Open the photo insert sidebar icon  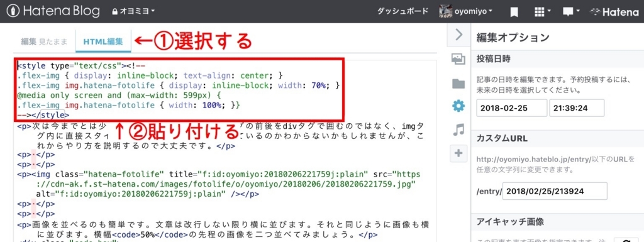pyautogui.click(x=458, y=59)
